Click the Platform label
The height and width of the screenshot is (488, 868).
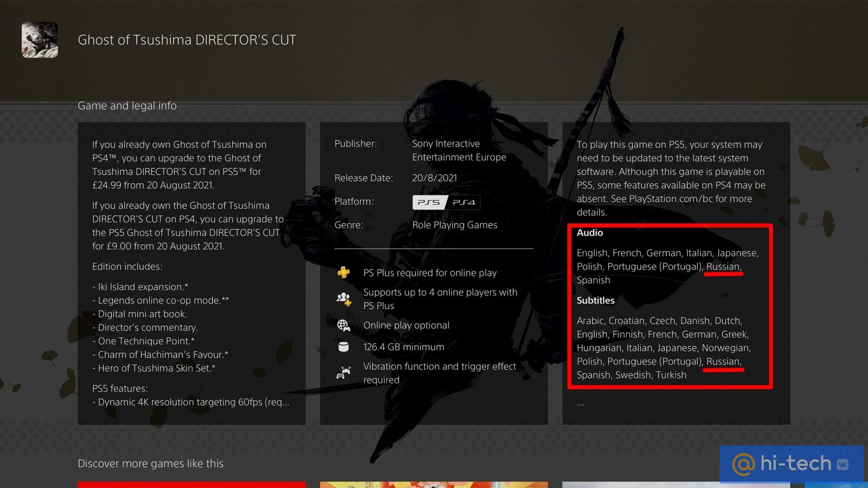354,202
